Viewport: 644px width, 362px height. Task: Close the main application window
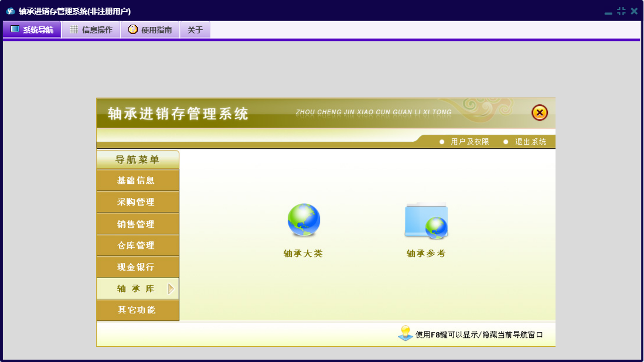634,11
